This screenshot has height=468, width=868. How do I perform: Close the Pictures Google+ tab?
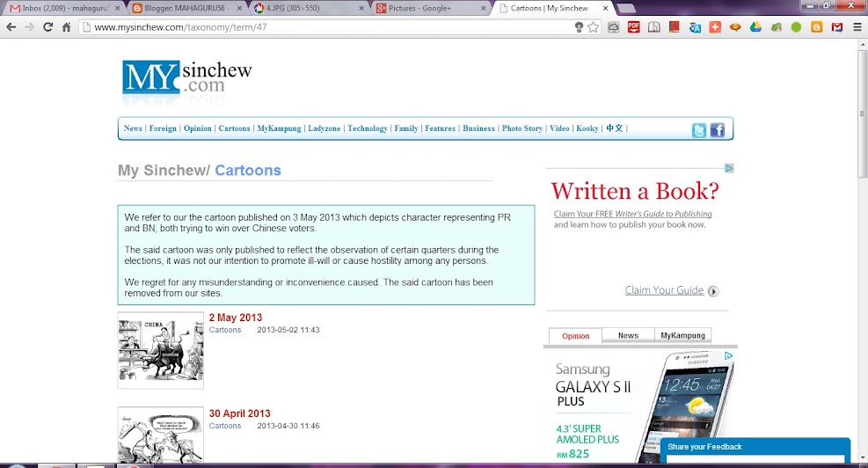(484, 8)
